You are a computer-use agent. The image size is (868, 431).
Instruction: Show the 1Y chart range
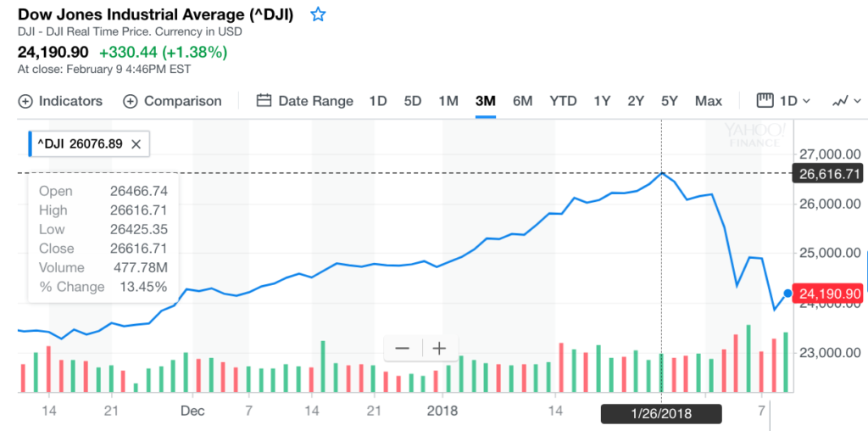click(602, 101)
